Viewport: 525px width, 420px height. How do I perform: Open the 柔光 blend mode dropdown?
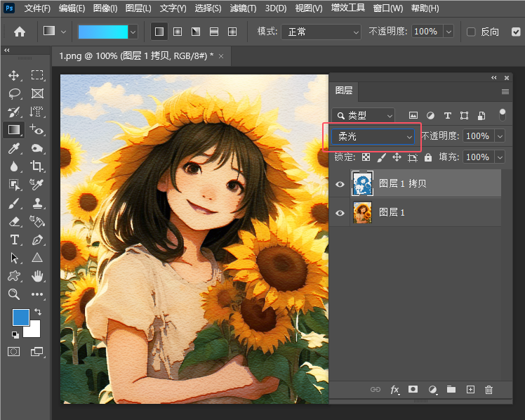click(372, 136)
